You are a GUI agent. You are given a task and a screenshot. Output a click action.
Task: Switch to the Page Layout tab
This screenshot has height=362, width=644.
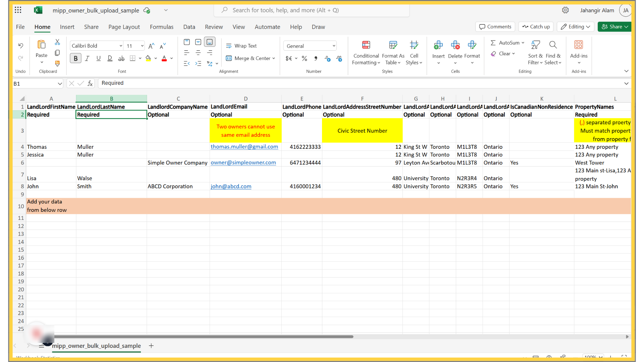point(124,27)
